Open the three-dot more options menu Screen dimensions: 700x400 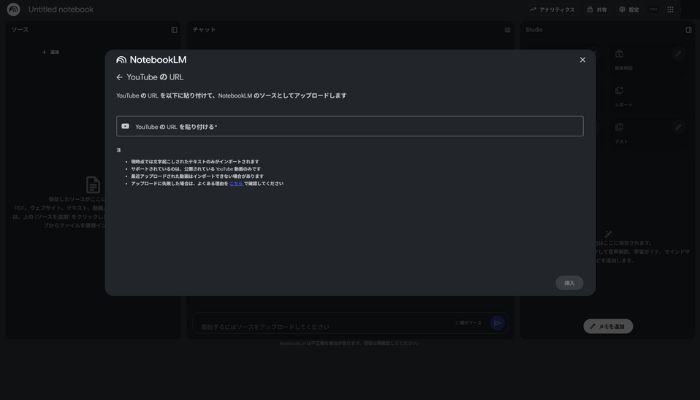[654, 9]
